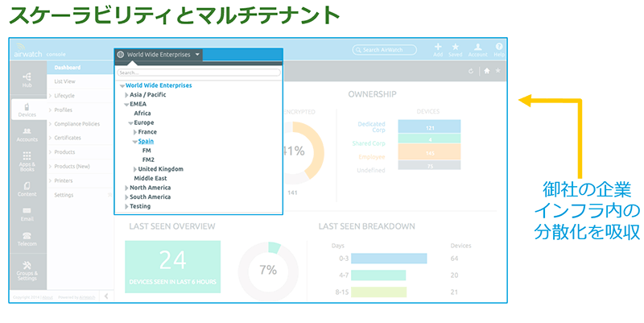
Task: Select the Accounts sidebar icon
Action: coord(27,134)
